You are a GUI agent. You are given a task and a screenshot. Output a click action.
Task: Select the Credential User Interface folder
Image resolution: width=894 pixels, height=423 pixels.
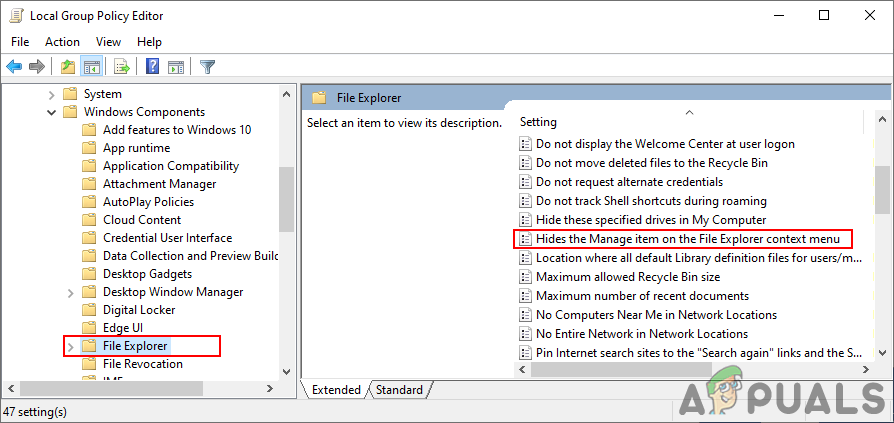point(168,238)
